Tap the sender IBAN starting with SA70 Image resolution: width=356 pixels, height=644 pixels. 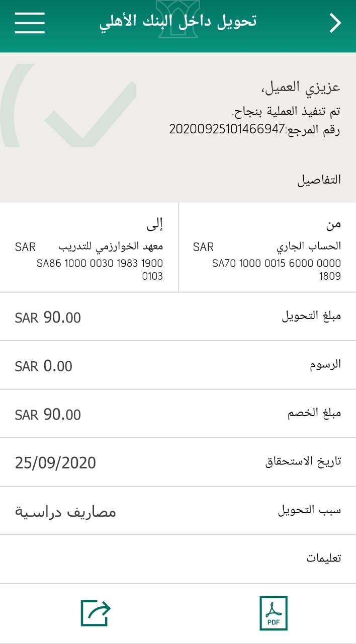(x=276, y=269)
